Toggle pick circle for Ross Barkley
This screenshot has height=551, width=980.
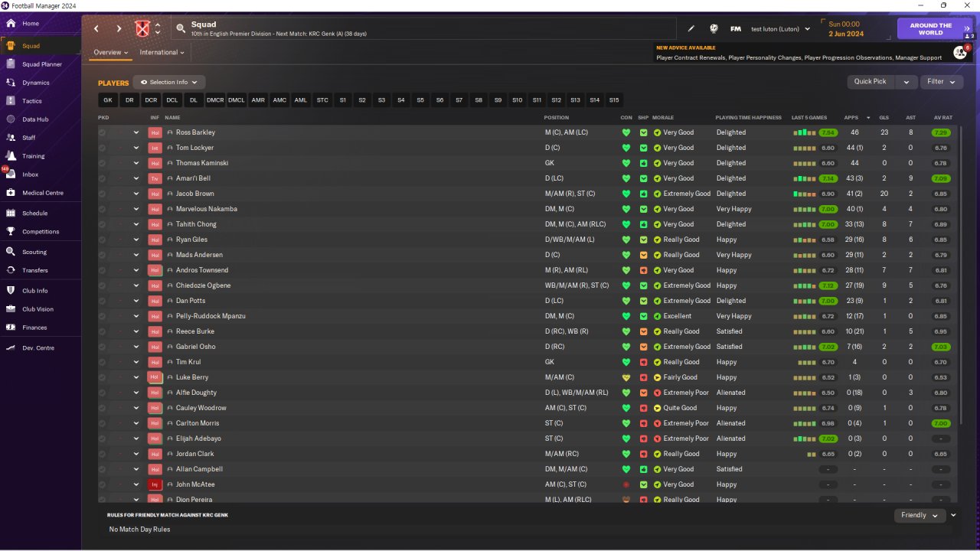[102, 132]
